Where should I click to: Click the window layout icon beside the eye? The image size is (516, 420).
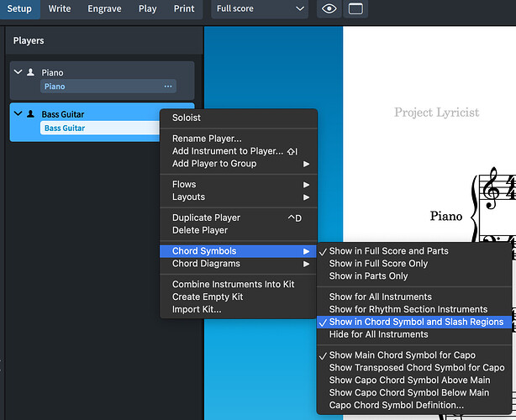pyautogui.click(x=355, y=8)
